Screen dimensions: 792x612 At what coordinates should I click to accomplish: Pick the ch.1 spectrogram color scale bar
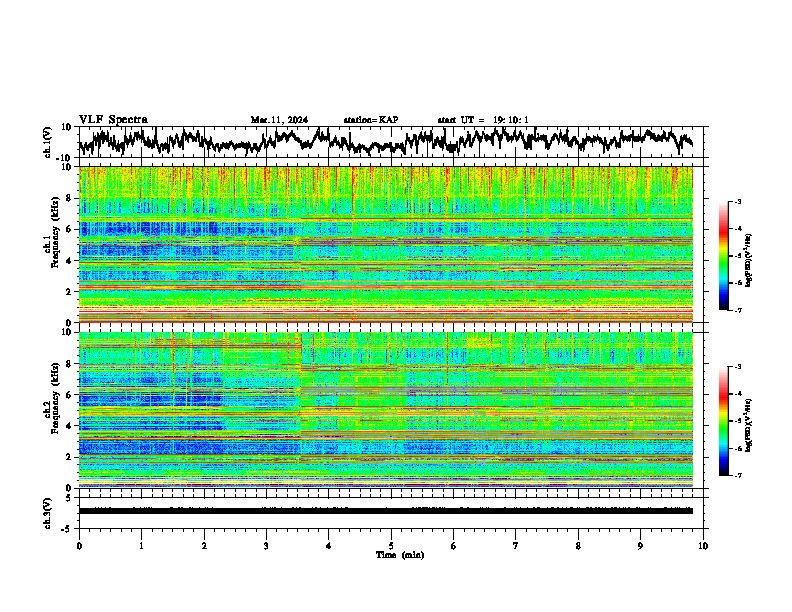(x=723, y=256)
